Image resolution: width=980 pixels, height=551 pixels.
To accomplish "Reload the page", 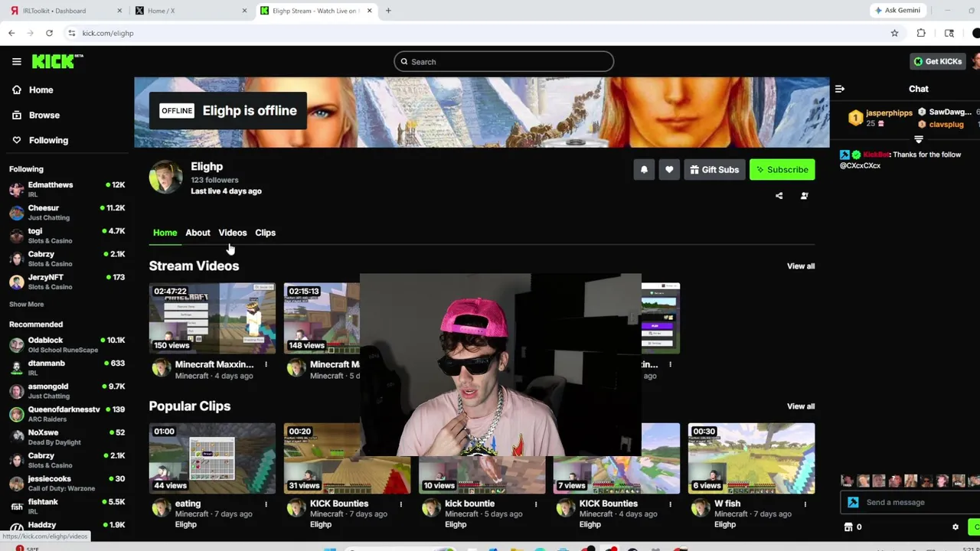I will 49,33.
